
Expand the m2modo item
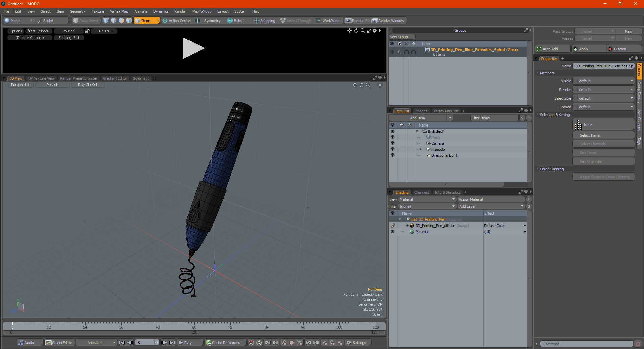click(421, 149)
